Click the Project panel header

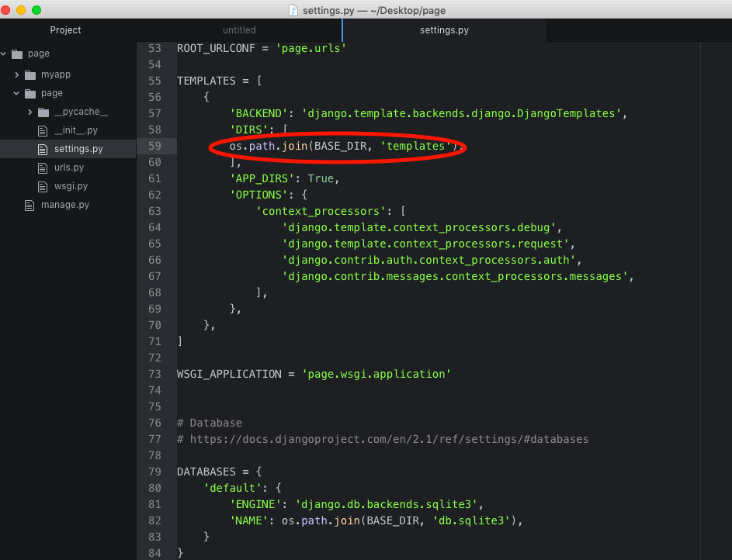(x=65, y=29)
